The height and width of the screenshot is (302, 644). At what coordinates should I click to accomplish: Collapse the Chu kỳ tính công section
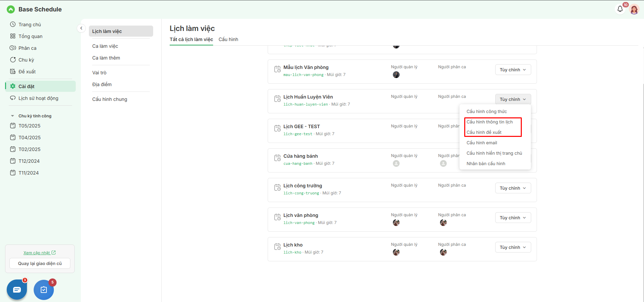coord(12,116)
